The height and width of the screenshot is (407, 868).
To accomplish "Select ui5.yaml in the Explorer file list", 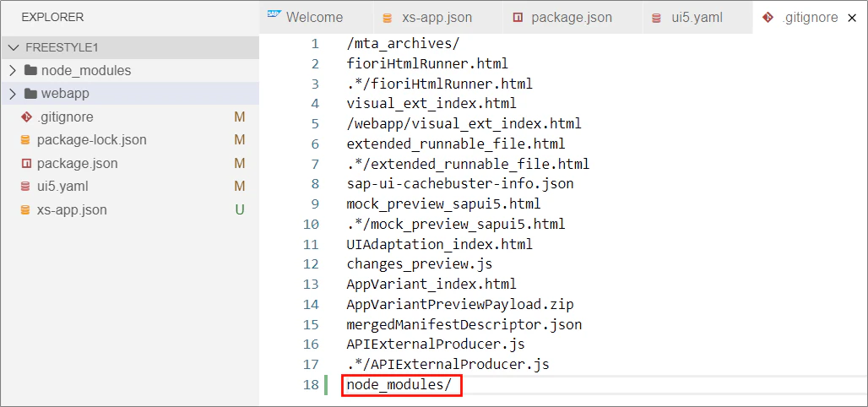I will pos(62,187).
